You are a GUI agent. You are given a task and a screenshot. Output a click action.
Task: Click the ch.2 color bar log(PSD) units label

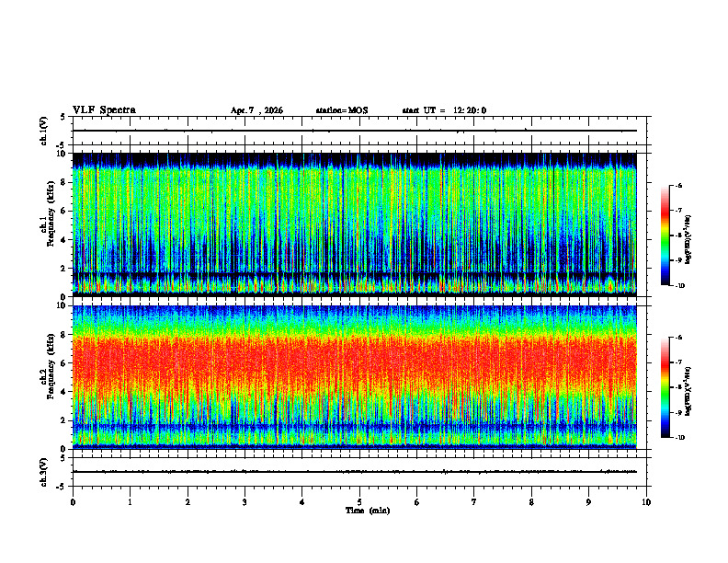(x=688, y=391)
